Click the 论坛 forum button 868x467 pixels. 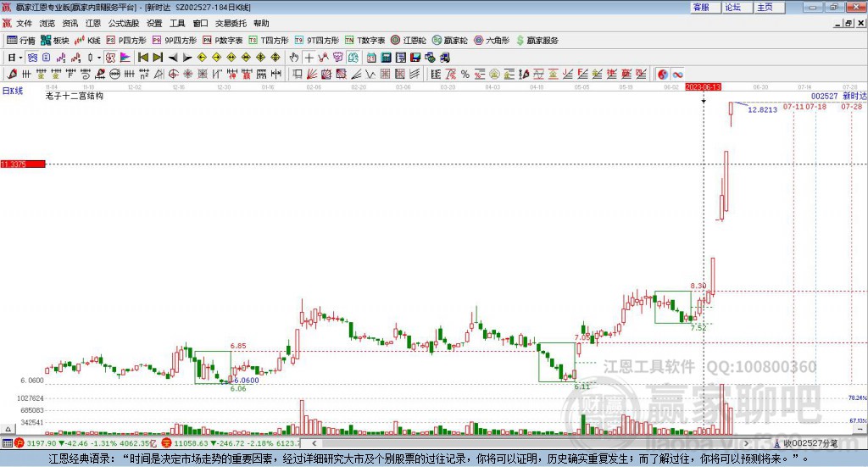click(x=732, y=7)
